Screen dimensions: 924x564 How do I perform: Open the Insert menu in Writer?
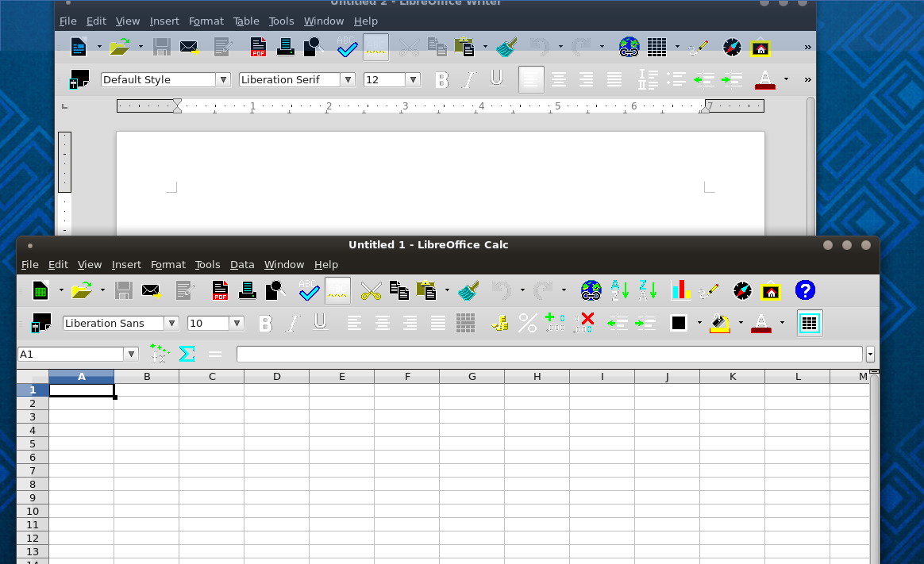164,21
